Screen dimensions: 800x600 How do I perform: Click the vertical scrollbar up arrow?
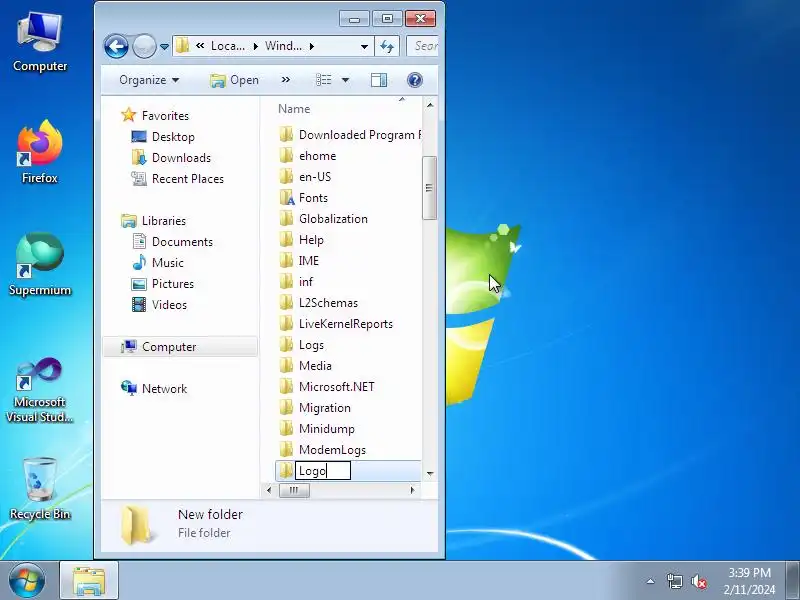[430, 105]
